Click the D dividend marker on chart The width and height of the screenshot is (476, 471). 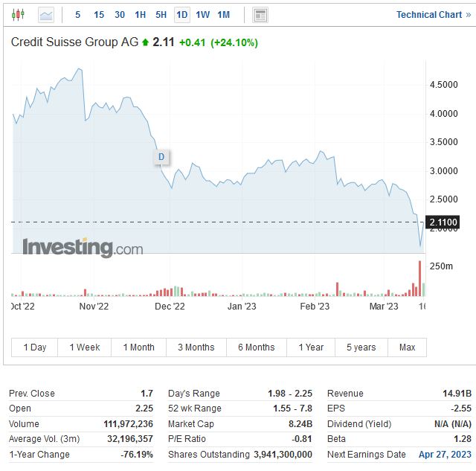pos(161,157)
